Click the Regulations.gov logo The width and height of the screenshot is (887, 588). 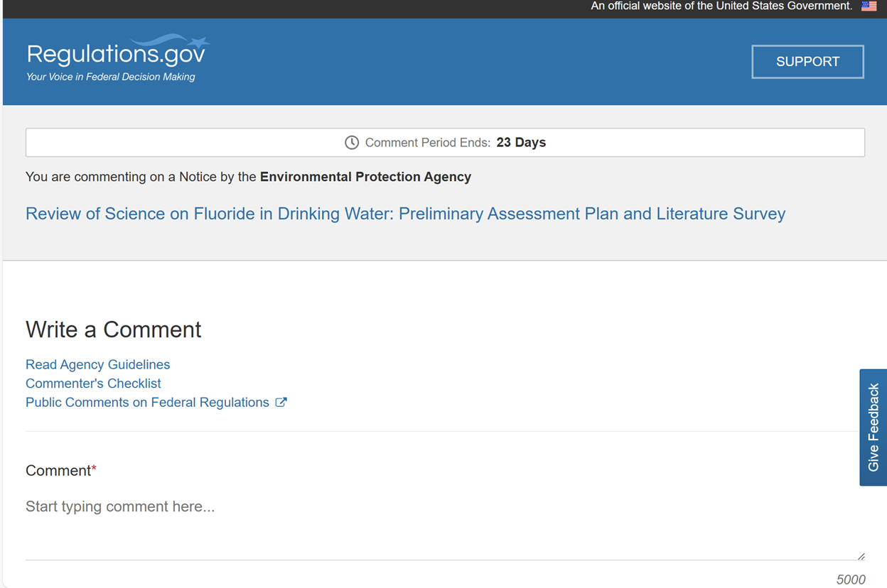tap(116, 55)
